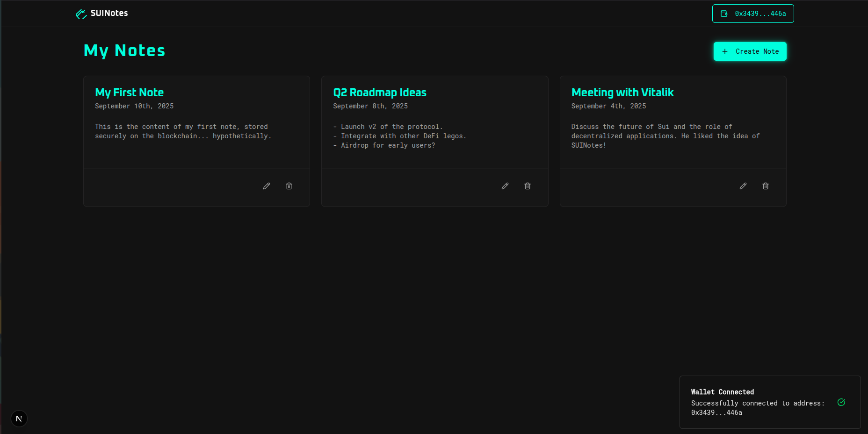The width and height of the screenshot is (868, 434).
Task: Click the SUINotes logo icon
Action: pyautogui.click(x=81, y=14)
